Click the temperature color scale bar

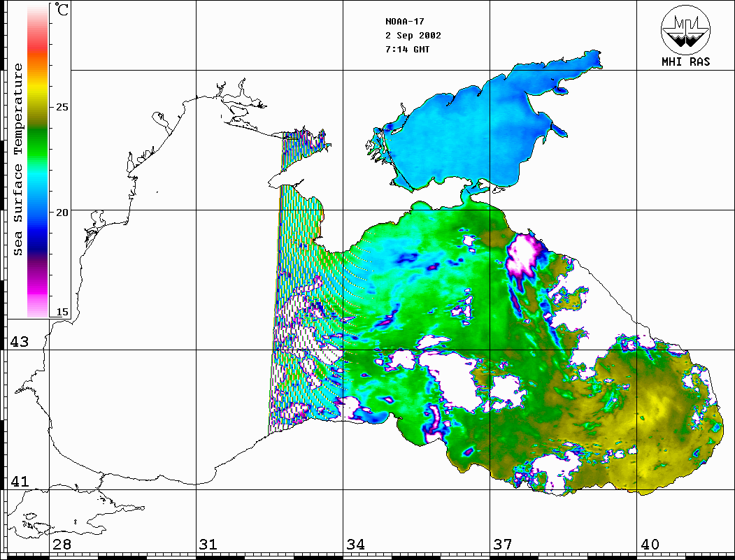[38, 161]
